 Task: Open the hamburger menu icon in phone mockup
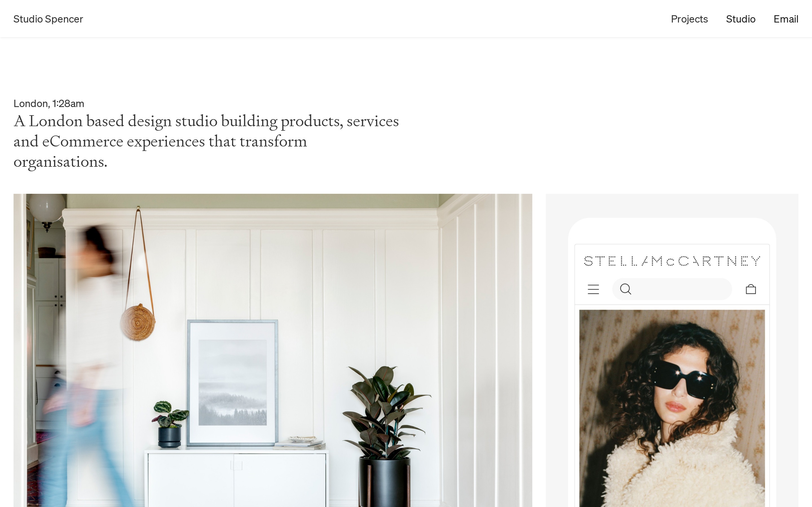(593, 289)
